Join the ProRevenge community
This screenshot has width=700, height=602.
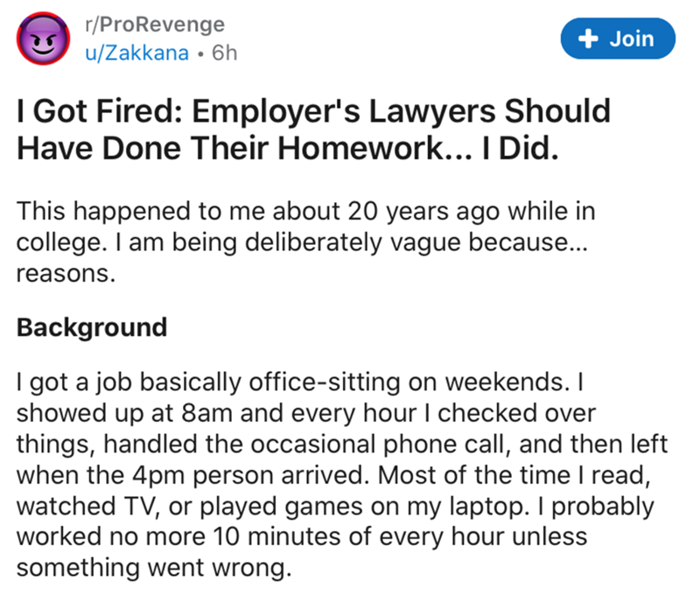[619, 38]
